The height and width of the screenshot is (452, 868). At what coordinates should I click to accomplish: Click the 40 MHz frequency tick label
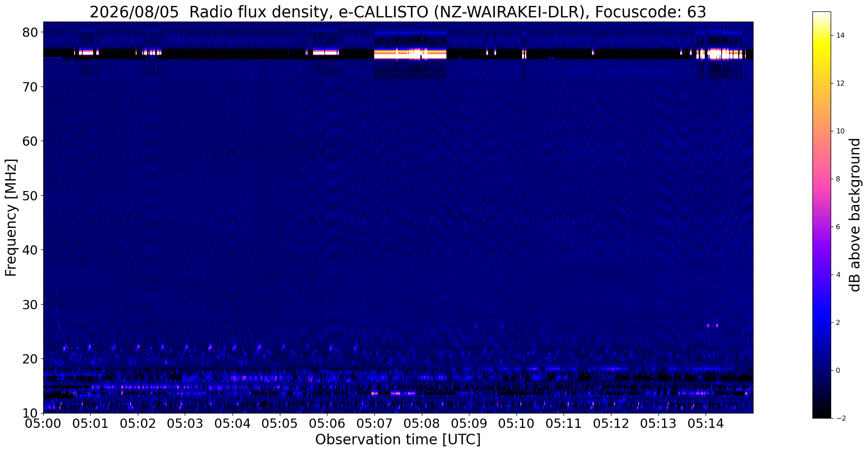31,250
